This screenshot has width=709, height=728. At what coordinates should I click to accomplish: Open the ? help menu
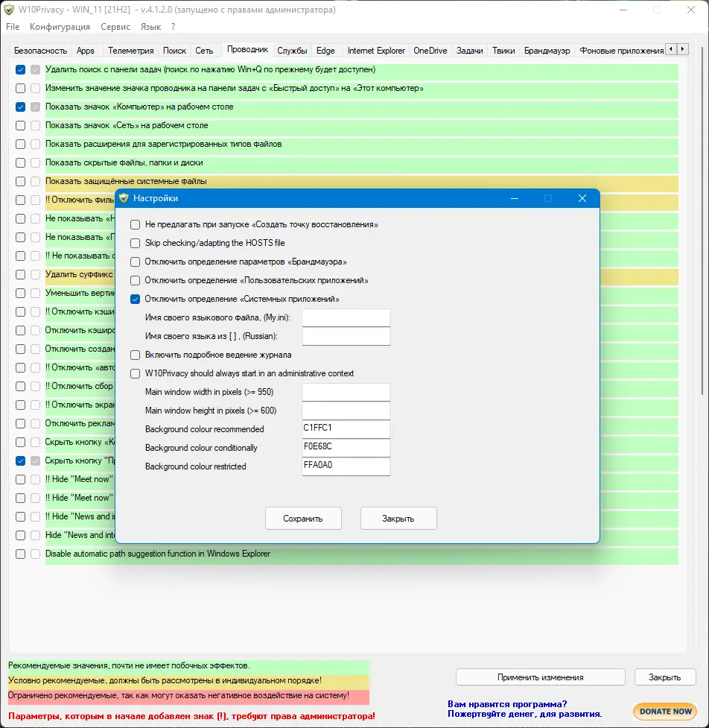click(x=173, y=27)
